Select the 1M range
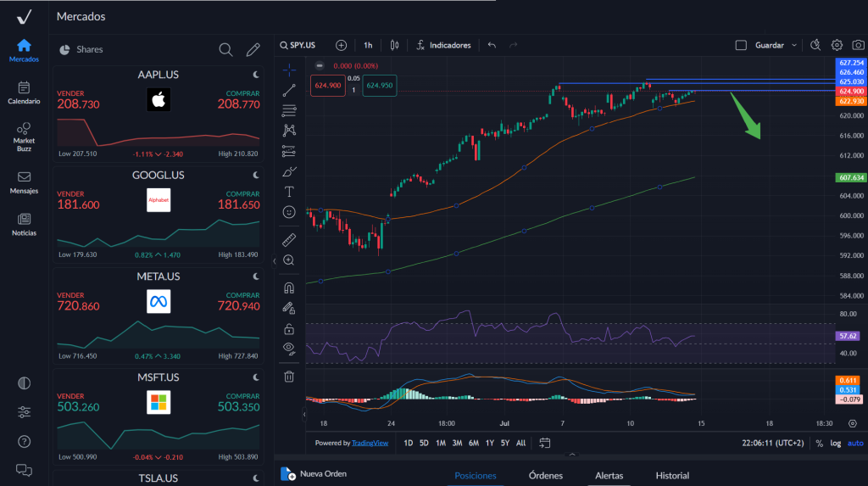The width and height of the screenshot is (868, 486). [441, 443]
